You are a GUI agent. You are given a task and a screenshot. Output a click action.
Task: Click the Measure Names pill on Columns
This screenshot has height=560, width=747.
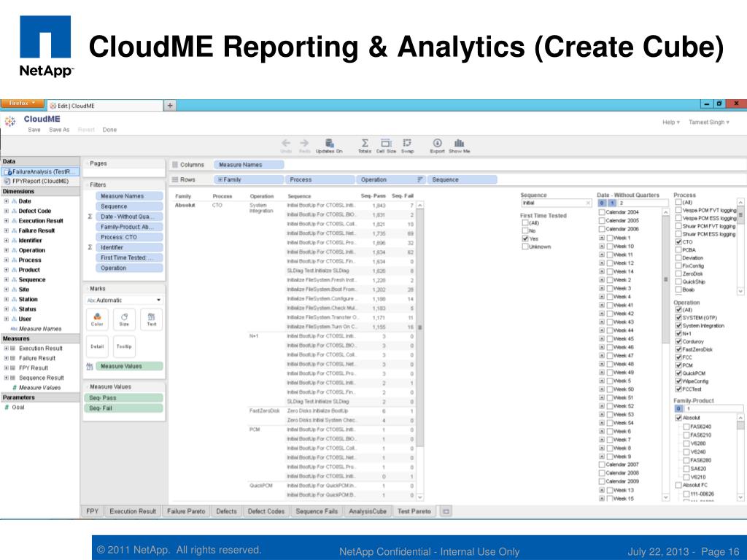pyautogui.click(x=249, y=165)
